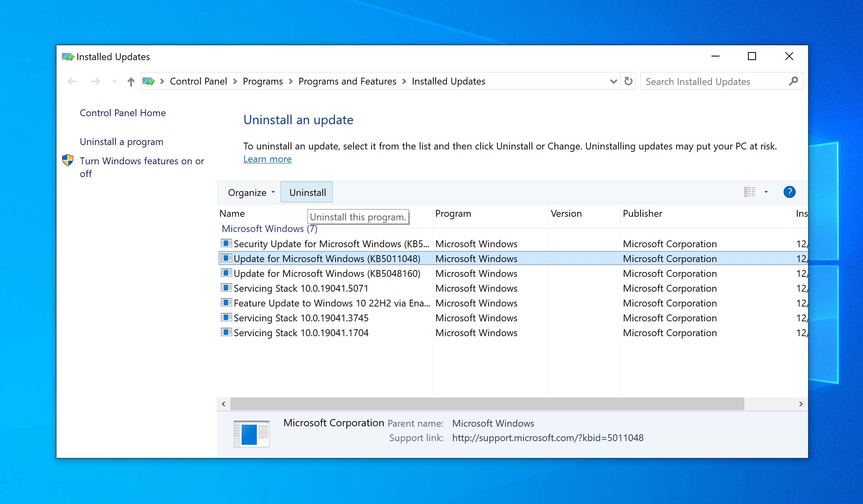Screen dimensions: 863x504
Task: Select Installed Updates breadcrumb
Action: 449,81
